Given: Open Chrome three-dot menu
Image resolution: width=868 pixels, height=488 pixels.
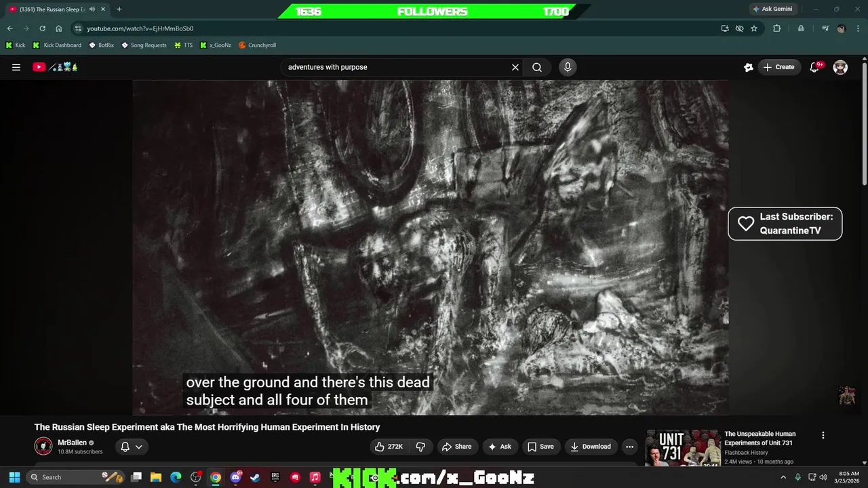Looking at the screenshot, I should (857, 28).
